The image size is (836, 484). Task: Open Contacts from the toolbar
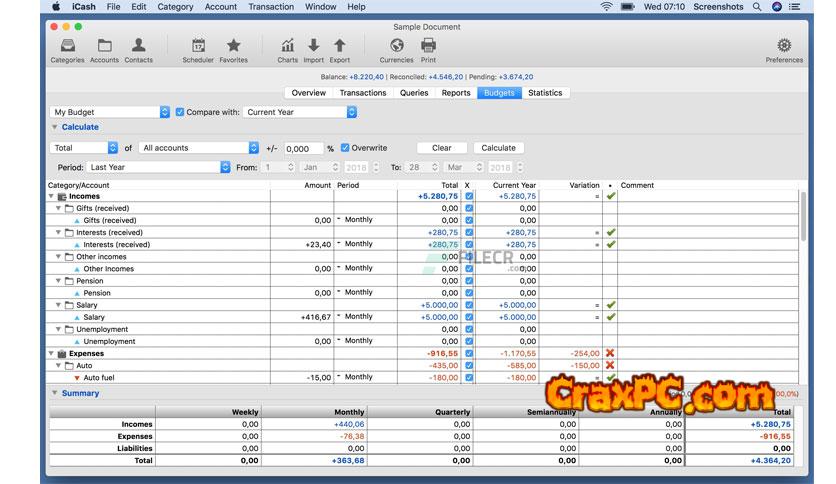coord(138,46)
